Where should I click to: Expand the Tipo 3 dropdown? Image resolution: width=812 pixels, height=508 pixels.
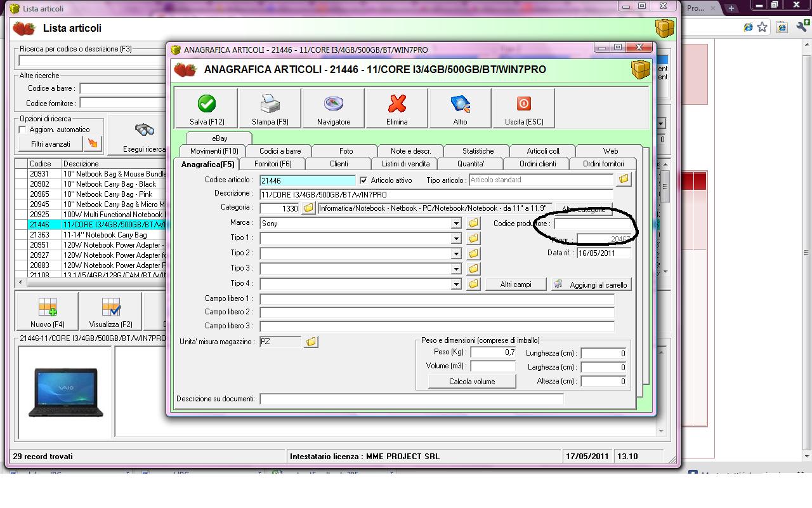[x=455, y=269]
